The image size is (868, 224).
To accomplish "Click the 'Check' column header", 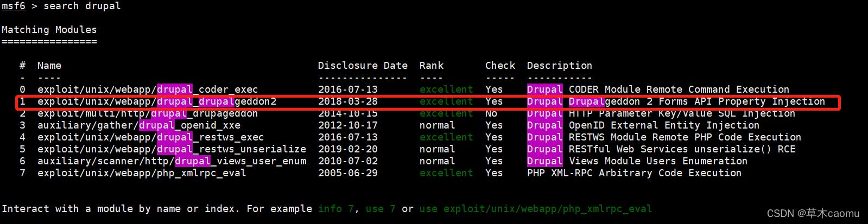I will coord(500,66).
